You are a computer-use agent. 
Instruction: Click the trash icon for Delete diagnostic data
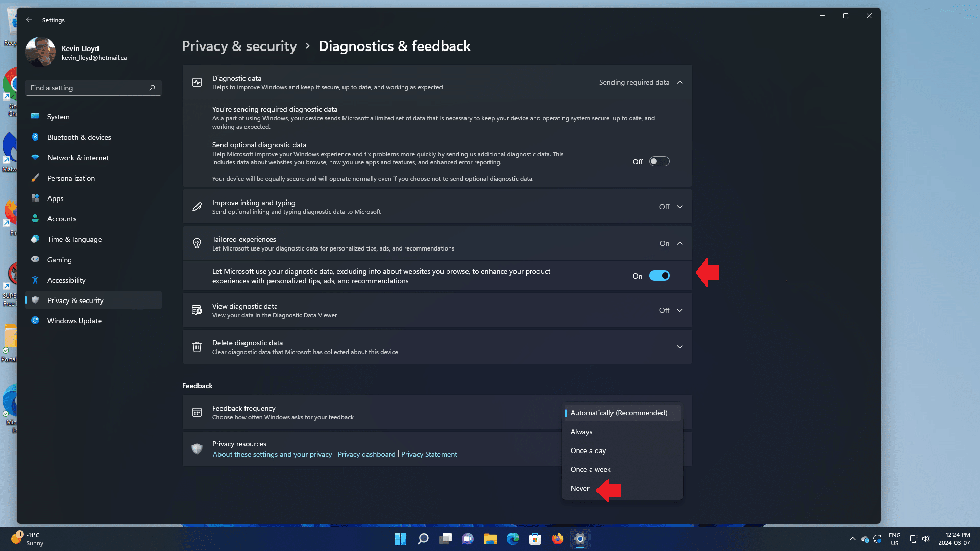[197, 347]
